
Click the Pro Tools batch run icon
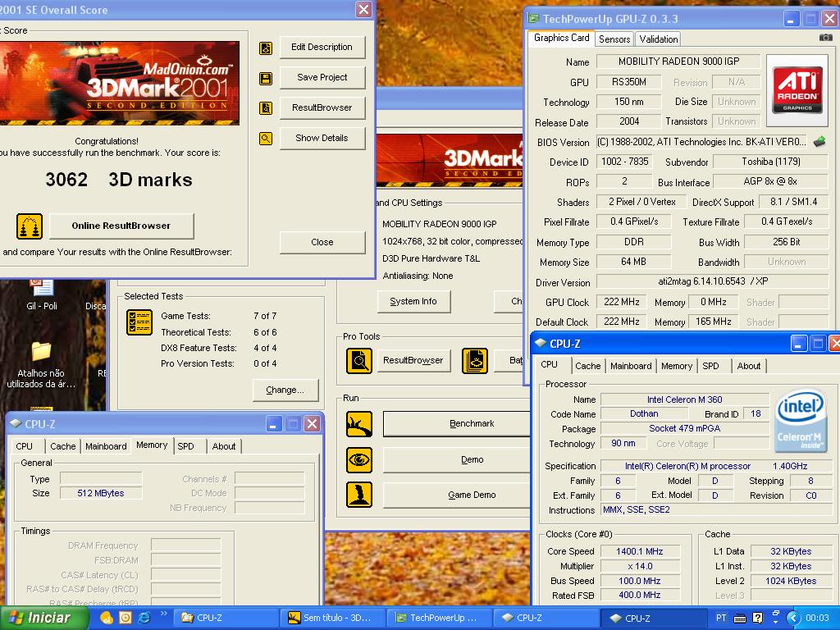click(475, 361)
